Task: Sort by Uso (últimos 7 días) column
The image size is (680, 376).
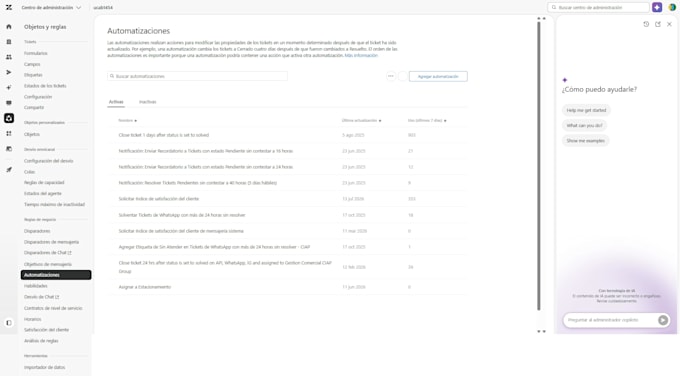Action: (x=427, y=121)
